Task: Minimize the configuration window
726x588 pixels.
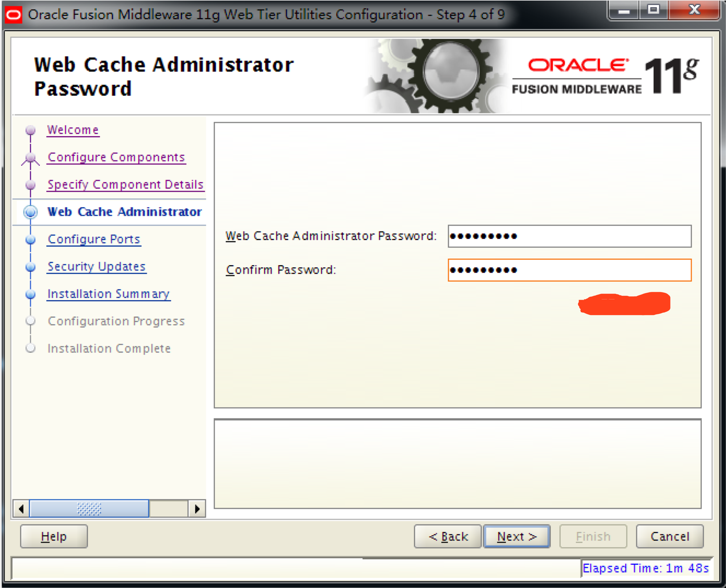Action: tap(624, 10)
